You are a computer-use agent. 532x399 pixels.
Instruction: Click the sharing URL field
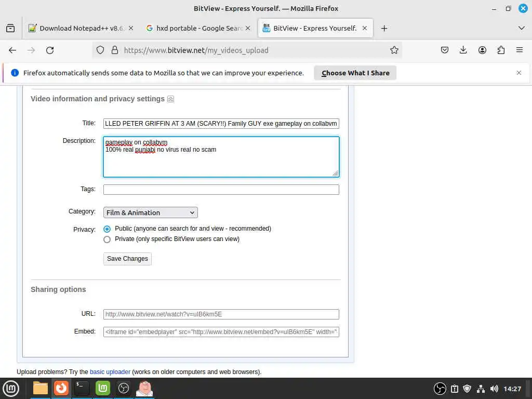221,314
